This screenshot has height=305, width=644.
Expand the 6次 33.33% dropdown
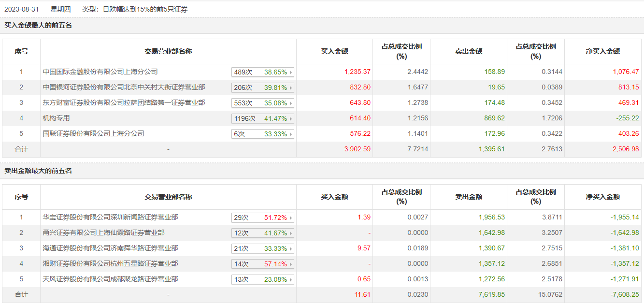pos(291,134)
